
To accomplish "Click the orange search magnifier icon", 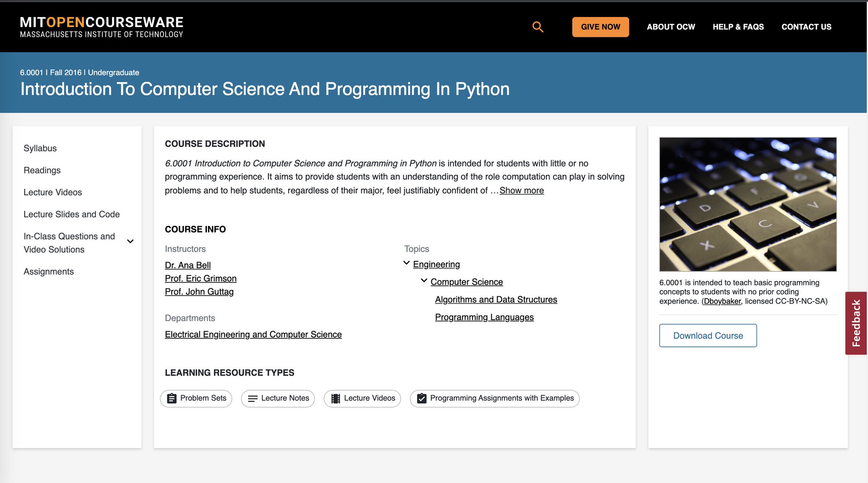I will tap(537, 27).
